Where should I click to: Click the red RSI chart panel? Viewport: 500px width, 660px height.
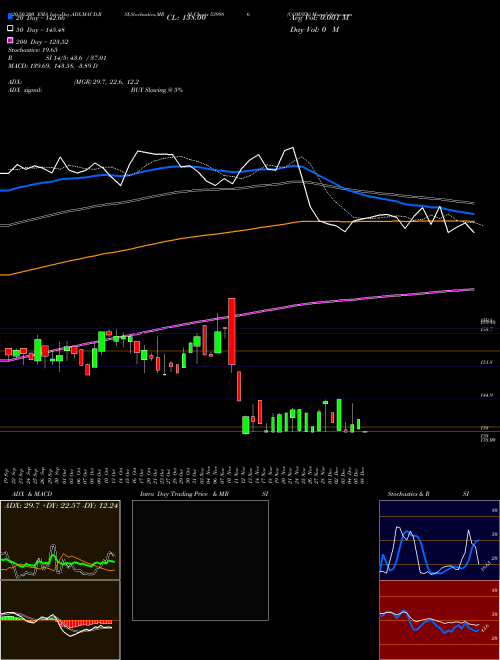[439, 620]
